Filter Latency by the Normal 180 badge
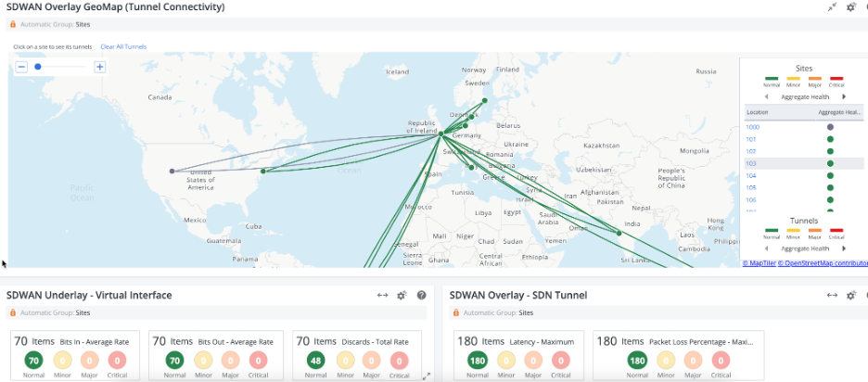 pos(478,361)
